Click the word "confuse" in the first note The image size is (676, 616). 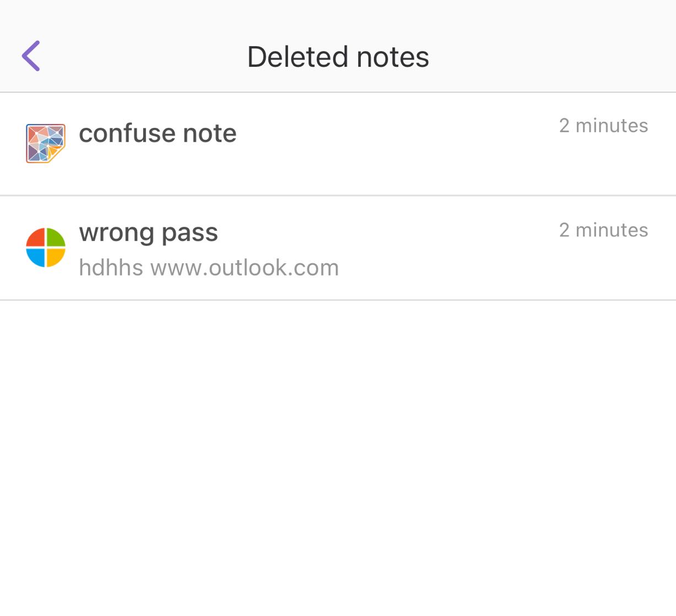pos(127,133)
